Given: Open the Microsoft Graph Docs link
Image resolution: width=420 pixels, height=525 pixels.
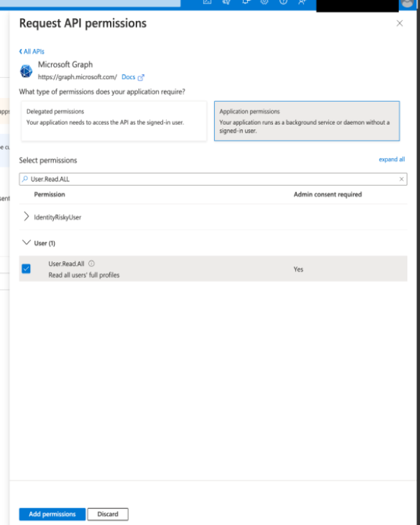Looking at the screenshot, I should pyautogui.click(x=132, y=77).
